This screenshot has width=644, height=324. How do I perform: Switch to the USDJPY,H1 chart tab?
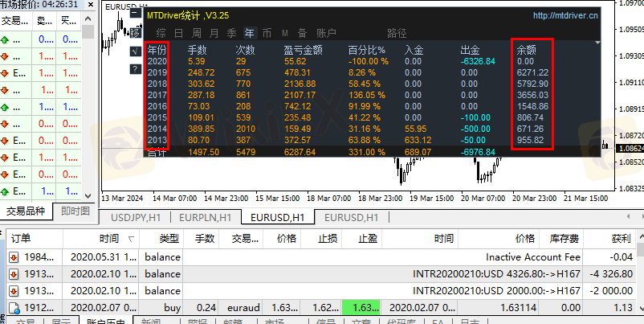click(x=136, y=218)
